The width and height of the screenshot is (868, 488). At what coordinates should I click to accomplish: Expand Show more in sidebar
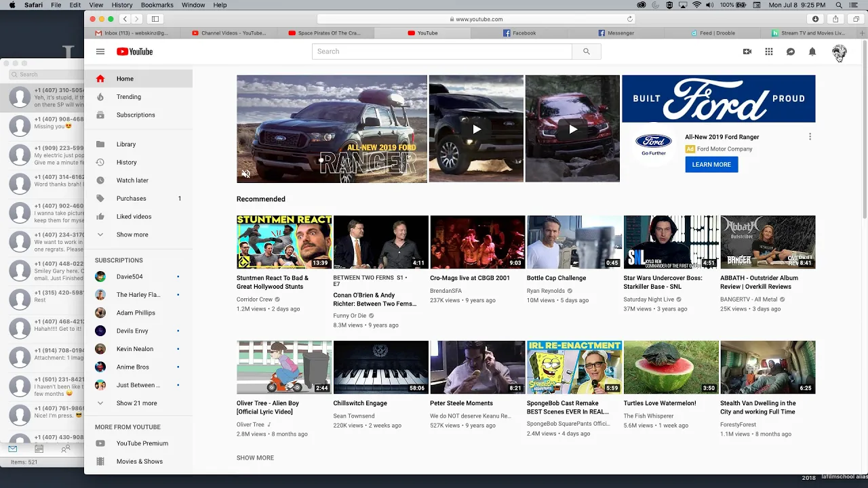(x=138, y=235)
